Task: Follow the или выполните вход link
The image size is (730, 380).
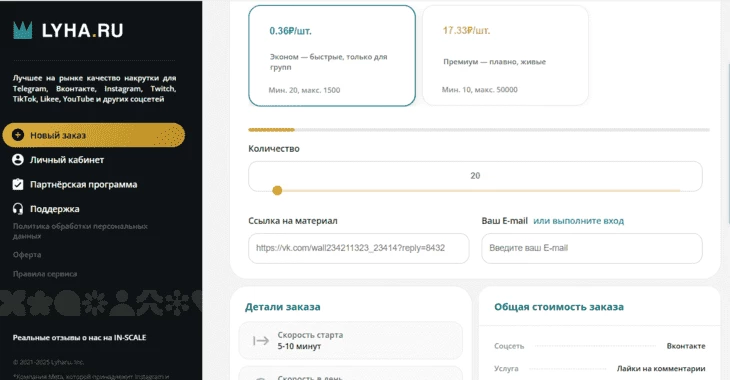Action: pyautogui.click(x=578, y=221)
